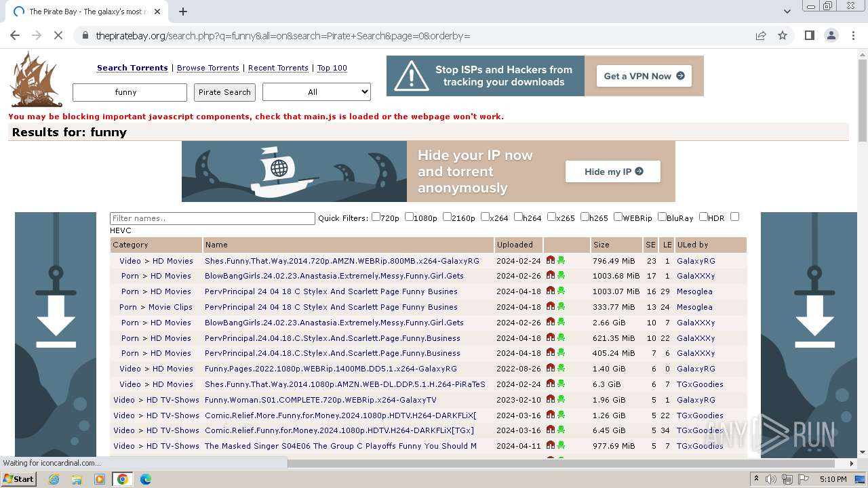This screenshot has width=868, height=488.
Task: Open the Action Center flag tray icon
Action: [x=804, y=479]
